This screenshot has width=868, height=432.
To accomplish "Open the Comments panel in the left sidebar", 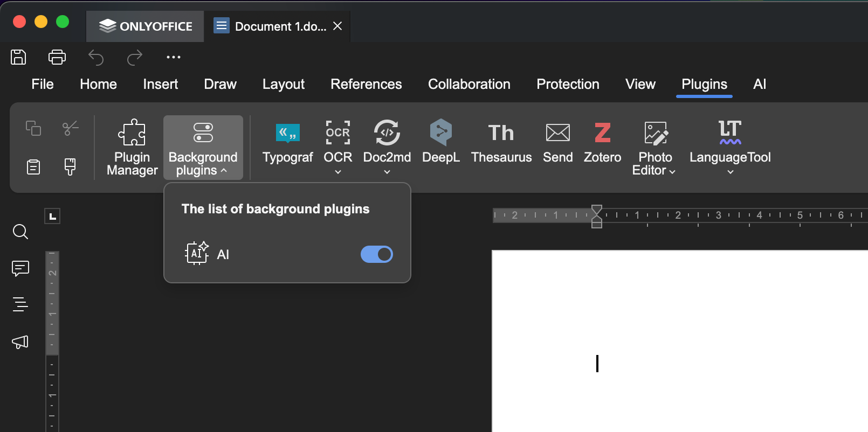I will coord(20,268).
